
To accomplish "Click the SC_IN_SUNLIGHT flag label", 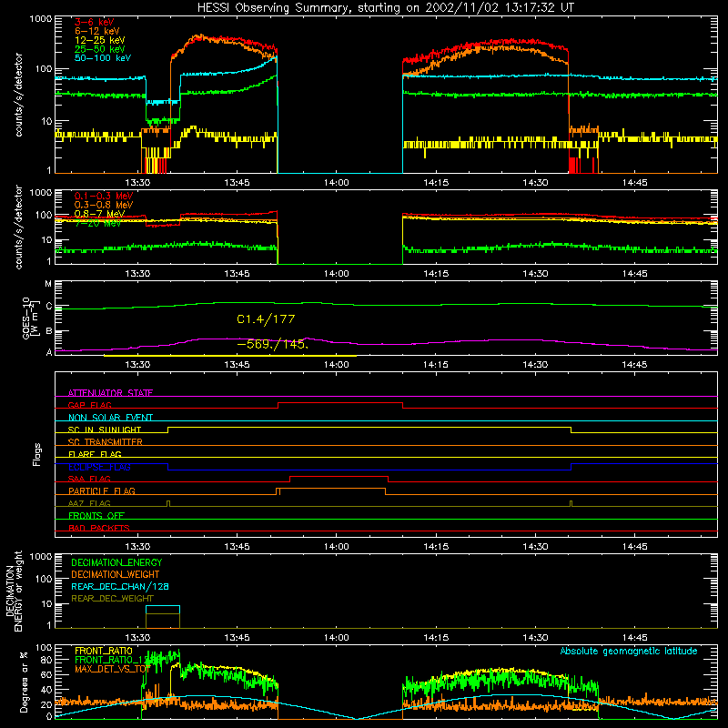I will pos(105,430).
